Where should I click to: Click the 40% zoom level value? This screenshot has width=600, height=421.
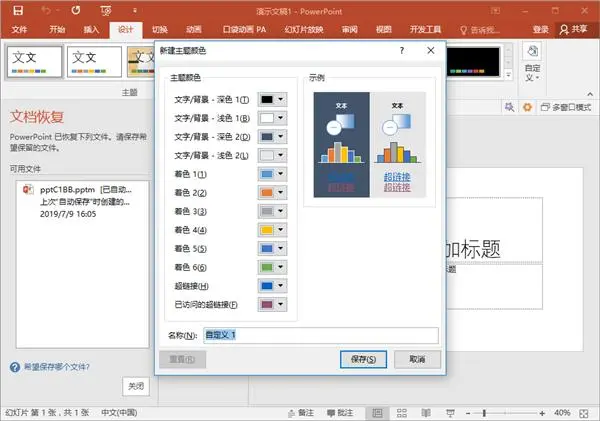[x=562, y=413]
